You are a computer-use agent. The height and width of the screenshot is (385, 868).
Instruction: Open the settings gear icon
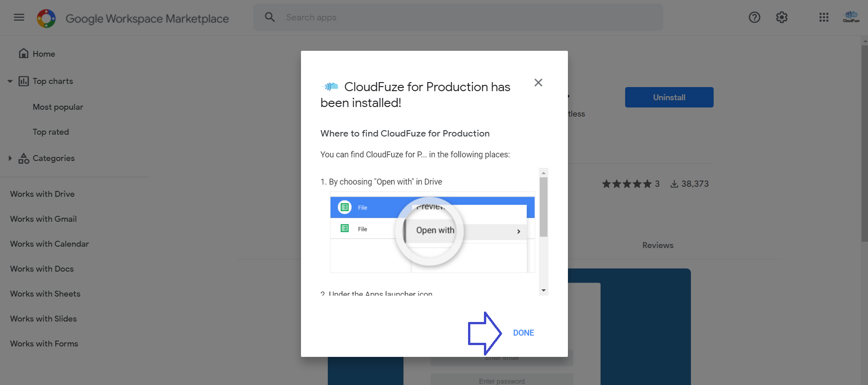(x=782, y=17)
